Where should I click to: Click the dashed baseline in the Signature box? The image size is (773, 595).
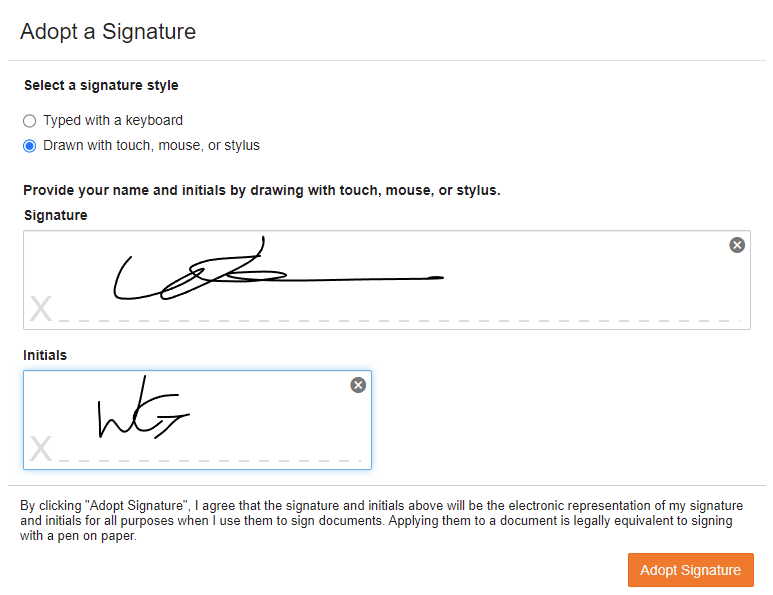click(x=400, y=321)
